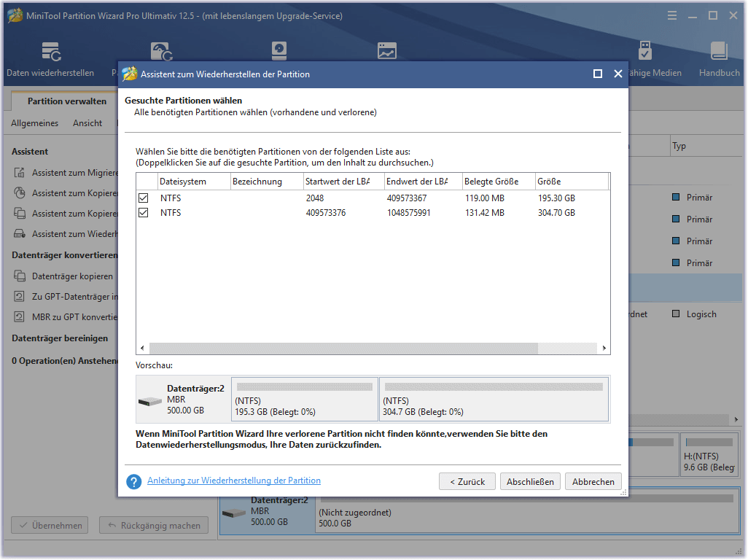Image resolution: width=748 pixels, height=560 pixels.
Task: Sort by Startwert der LBA column
Action: click(343, 182)
